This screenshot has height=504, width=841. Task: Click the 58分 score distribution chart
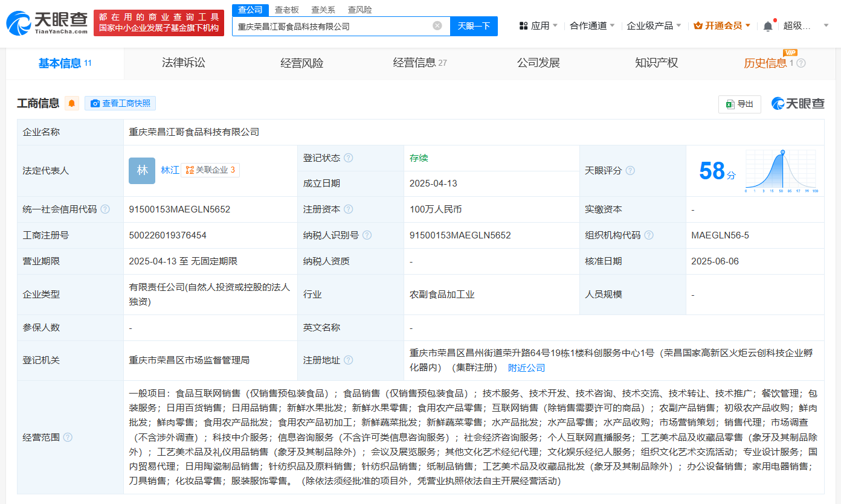click(782, 171)
